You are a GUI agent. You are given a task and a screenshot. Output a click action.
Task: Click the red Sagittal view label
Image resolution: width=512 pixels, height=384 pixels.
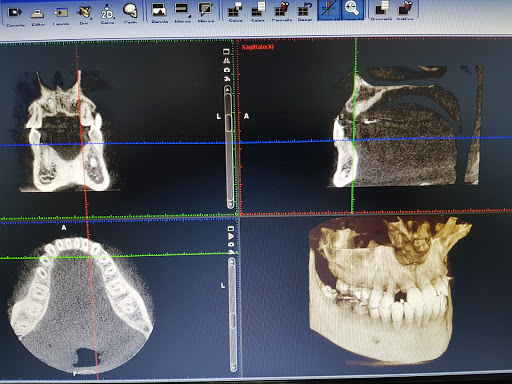[x=258, y=47]
